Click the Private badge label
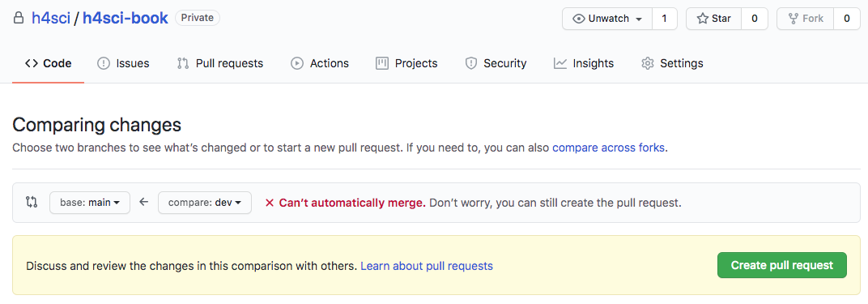The width and height of the screenshot is (868, 304). click(x=198, y=19)
